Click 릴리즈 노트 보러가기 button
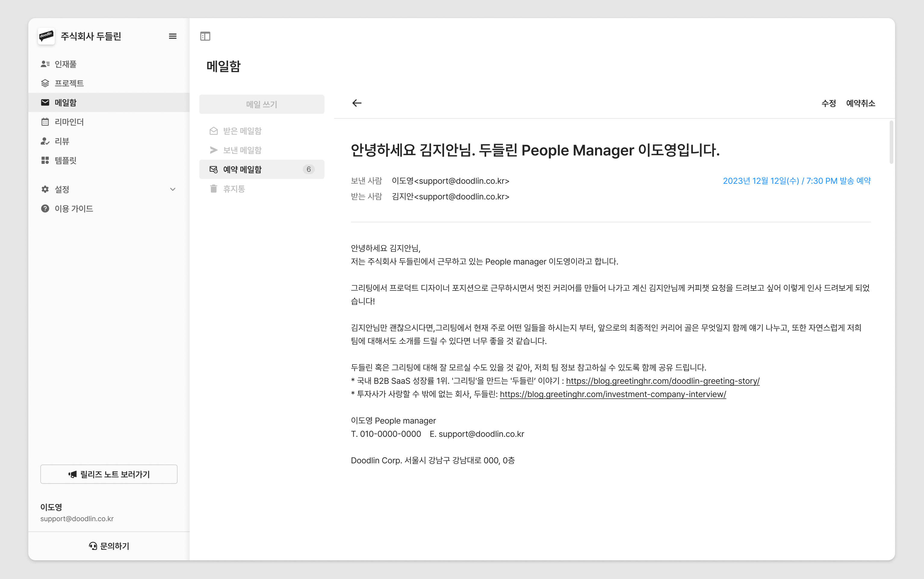This screenshot has width=924, height=579. click(109, 474)
